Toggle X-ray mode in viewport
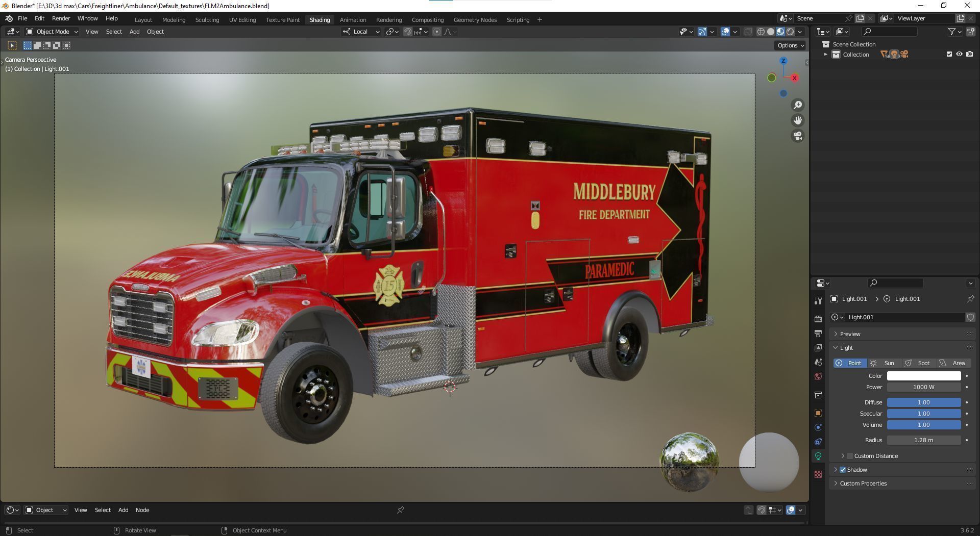 pyautogui.click(x=748, y=32)
